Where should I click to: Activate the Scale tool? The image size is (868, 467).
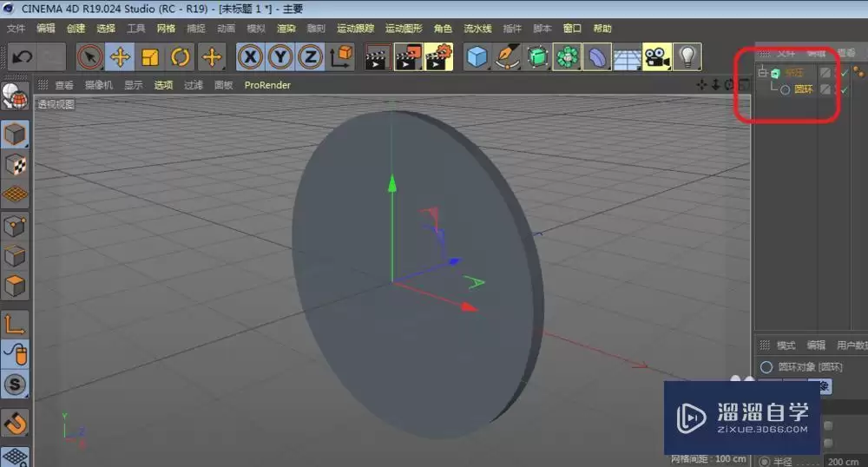pos(150,57)
